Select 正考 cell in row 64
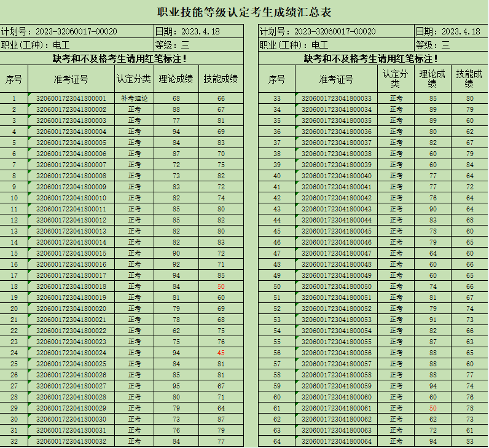 click(396, 441)
